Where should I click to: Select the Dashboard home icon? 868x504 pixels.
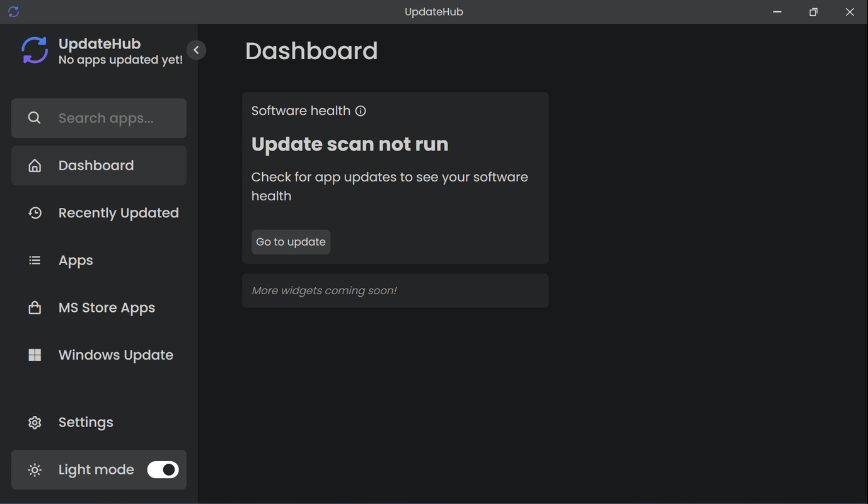(x=34, y=165)
